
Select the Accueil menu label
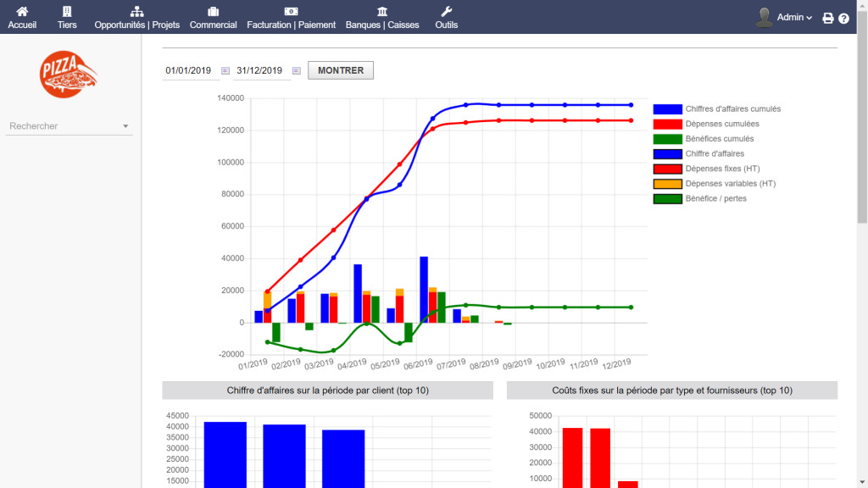click(x=22, y=25)
